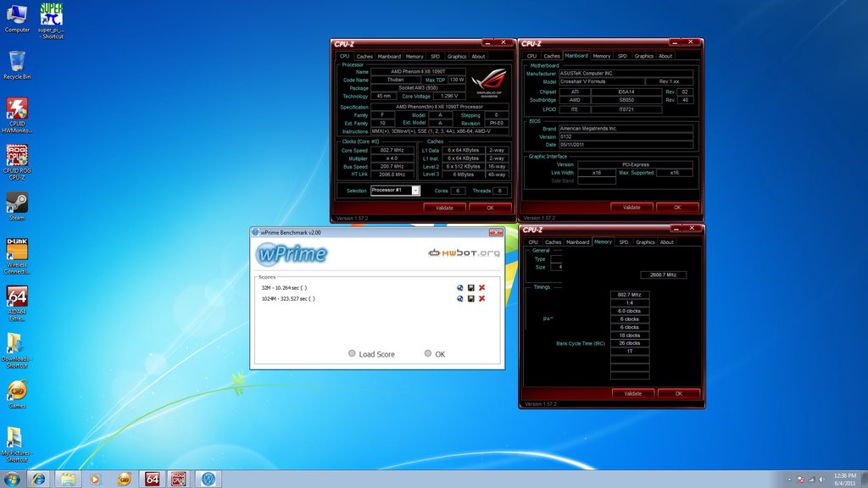Click the hwbot.org logo in wPrime

[464, 252]
